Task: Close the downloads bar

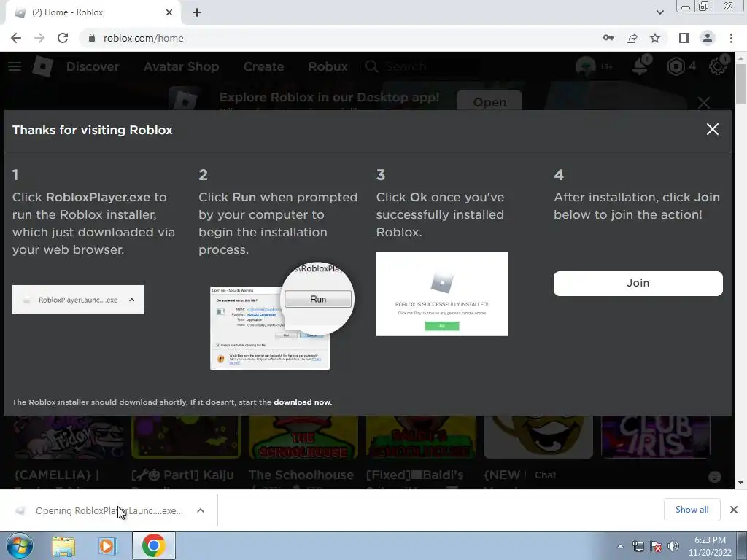Action: [x=734, y=510]
